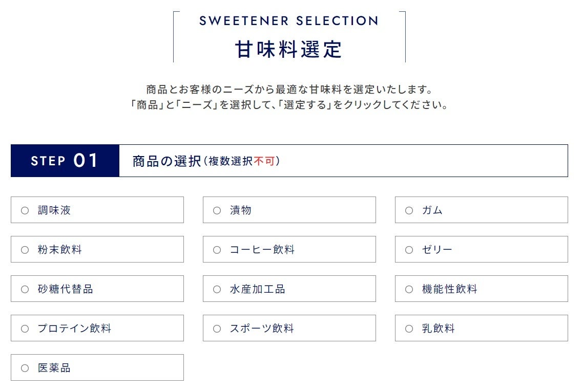This screenshot has height=392, width=583.
Task: Click the instruction text mentioning 選定する
Action: click(x=289, y=106)
